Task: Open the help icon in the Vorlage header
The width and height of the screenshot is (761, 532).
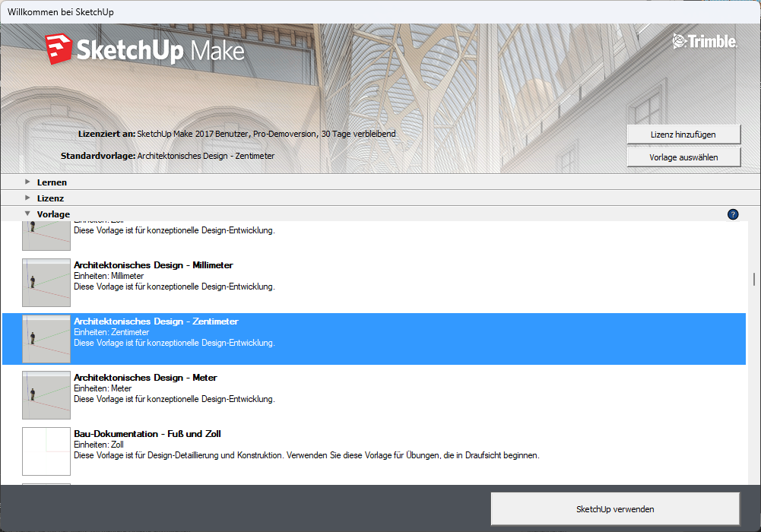Action: pyautogui.click(x=733, y=214)
